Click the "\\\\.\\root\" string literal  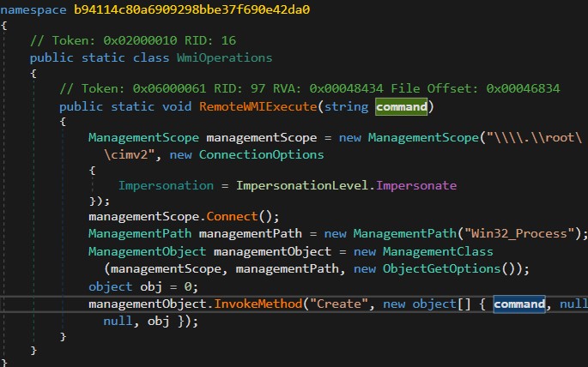[535, 138]
